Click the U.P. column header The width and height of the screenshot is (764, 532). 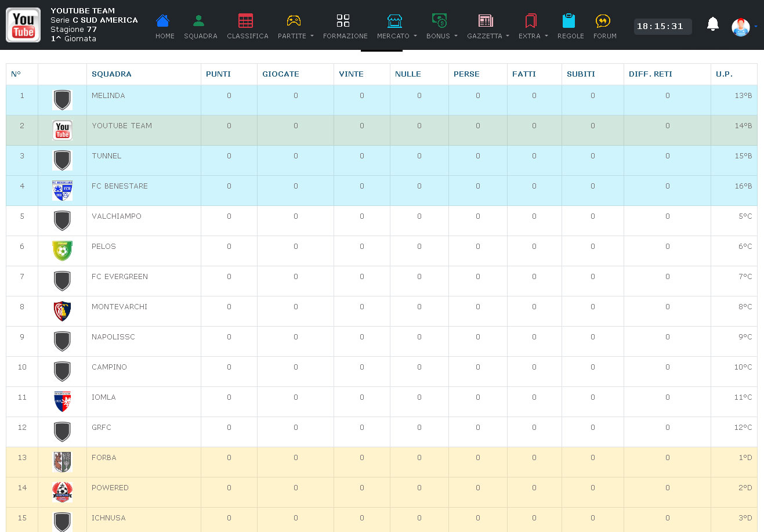click(724, 74)
